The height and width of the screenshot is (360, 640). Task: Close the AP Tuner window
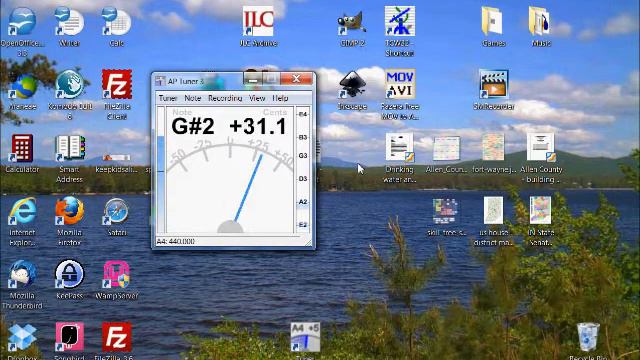(x=296, y=79)
